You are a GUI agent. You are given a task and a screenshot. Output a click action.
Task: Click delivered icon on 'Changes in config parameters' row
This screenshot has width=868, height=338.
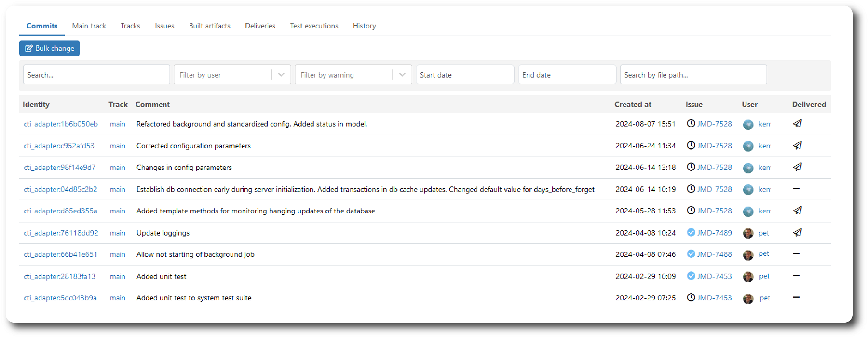click(x=797, y=167)
